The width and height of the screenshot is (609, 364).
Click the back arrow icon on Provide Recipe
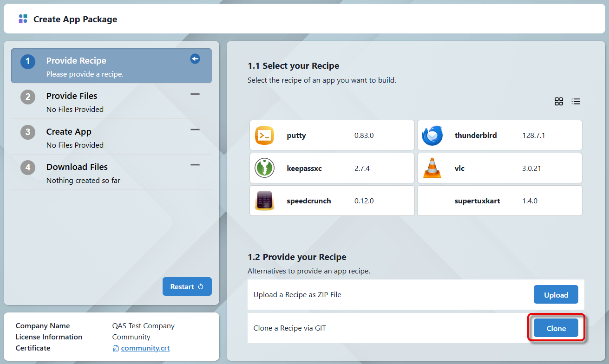(195, 59)
